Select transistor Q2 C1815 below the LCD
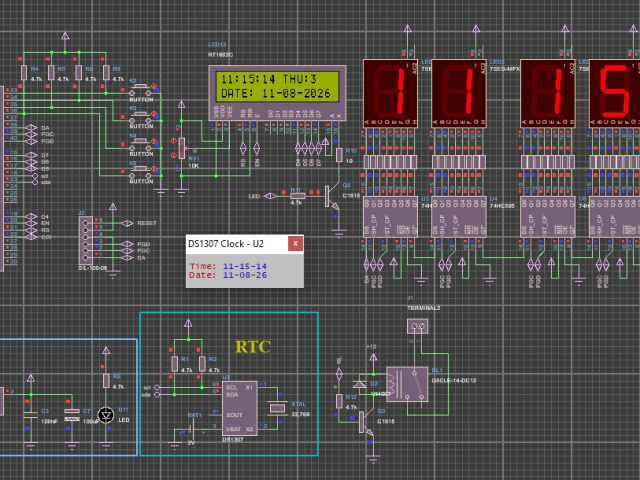Screen dimensions: 640x480 pos(331,198)
